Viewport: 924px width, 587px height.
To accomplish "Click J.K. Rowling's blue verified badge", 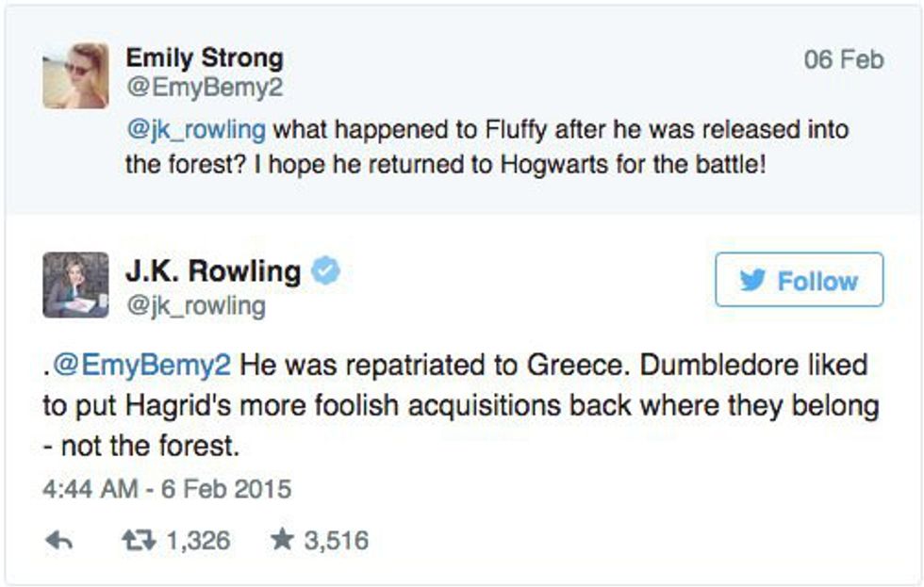I will click(x=325, y=272).
